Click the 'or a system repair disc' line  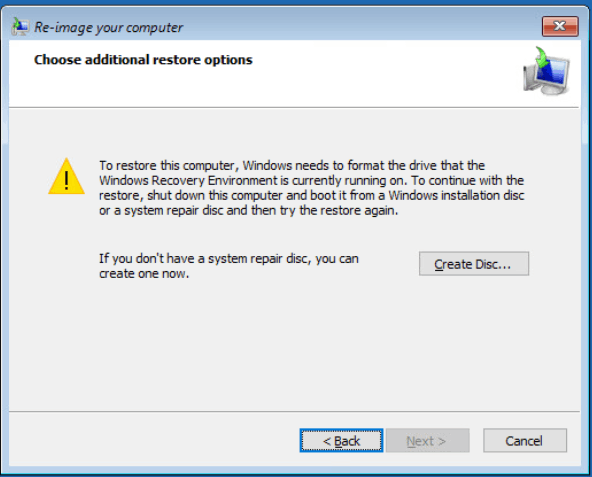[248, 210]
